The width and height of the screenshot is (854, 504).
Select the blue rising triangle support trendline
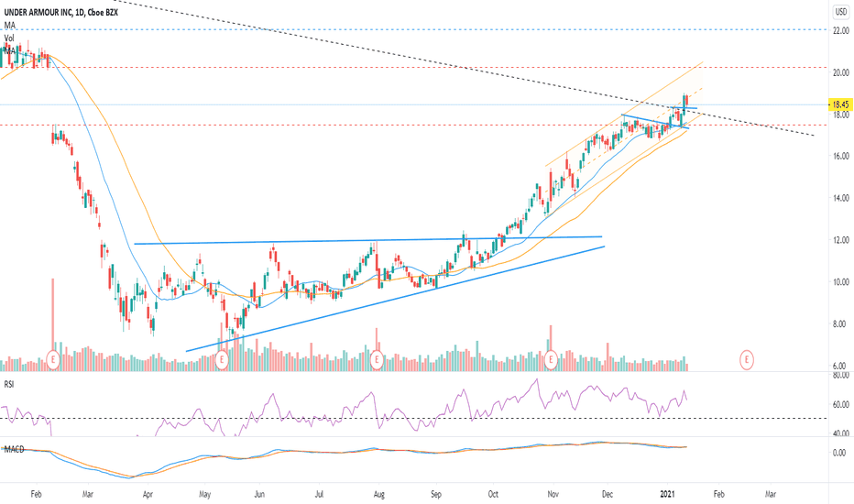395,299
